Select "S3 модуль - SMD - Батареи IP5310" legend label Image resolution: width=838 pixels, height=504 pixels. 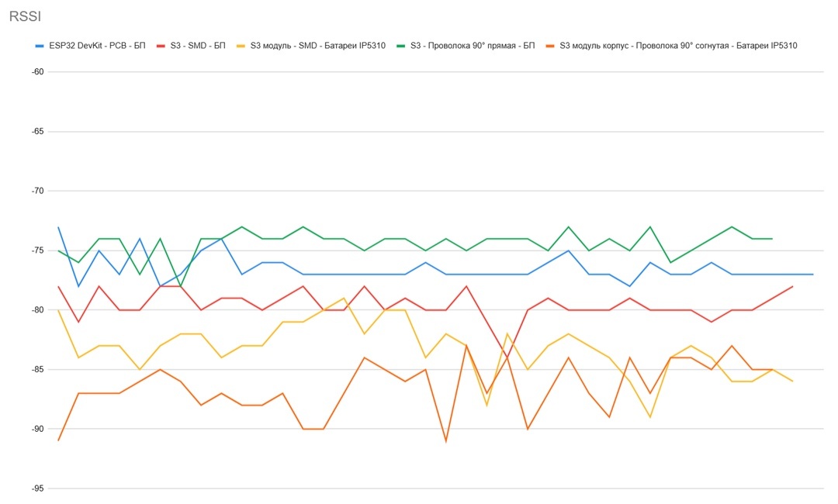[x=317, y=46]
